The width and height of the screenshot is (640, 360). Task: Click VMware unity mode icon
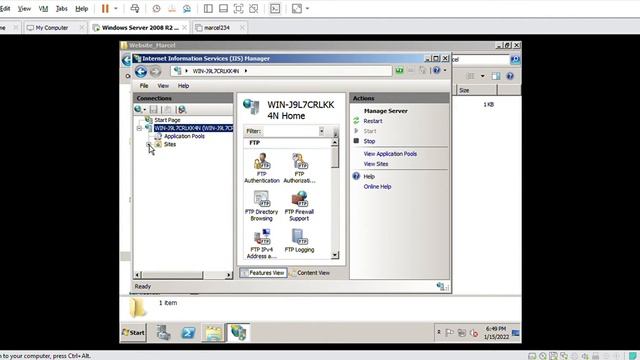pyautogui.click(x=253, y=8)
